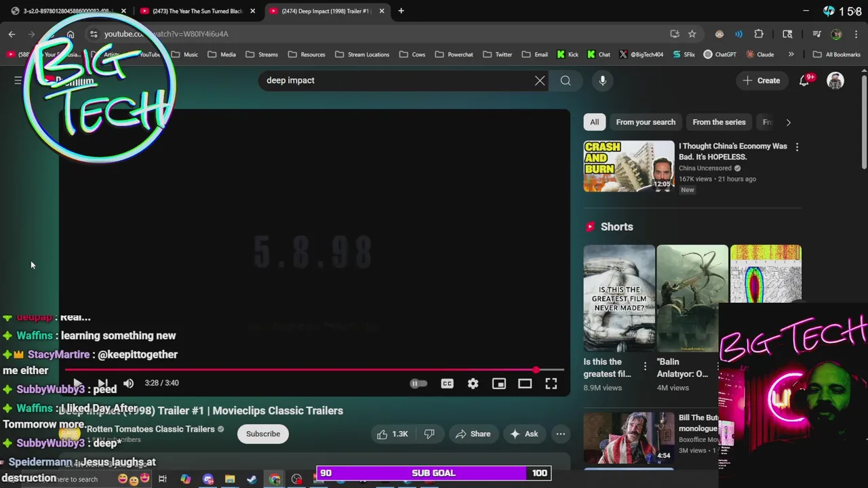Viewport: 868px width, 488px height.
Task: Dislike the Deep Impact trailer
Action: tap(429, 434)
